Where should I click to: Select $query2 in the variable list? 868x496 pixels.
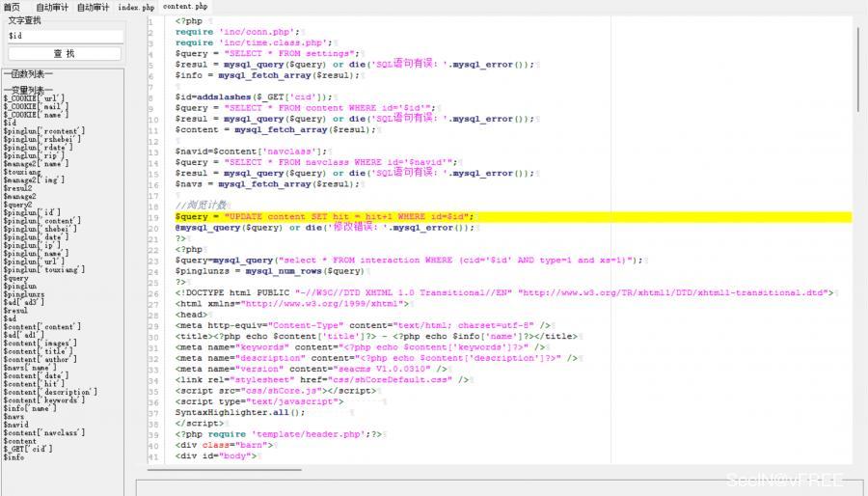click(17, 205)
